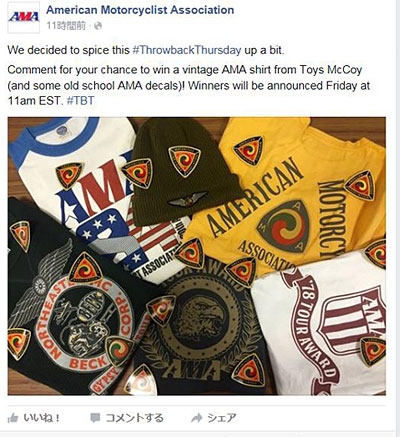
Task: Open the #TBT hashtag
Action: pos(80,100)
